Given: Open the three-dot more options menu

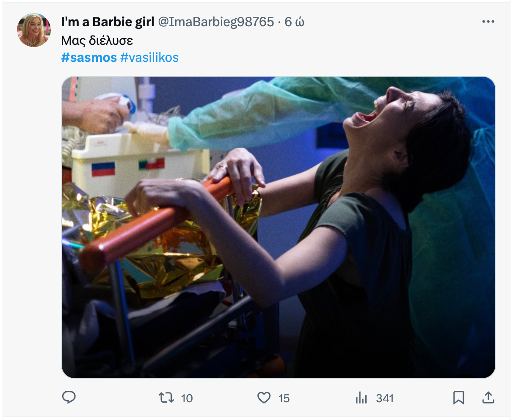Looking at the screenshot, I should (488, 22).
